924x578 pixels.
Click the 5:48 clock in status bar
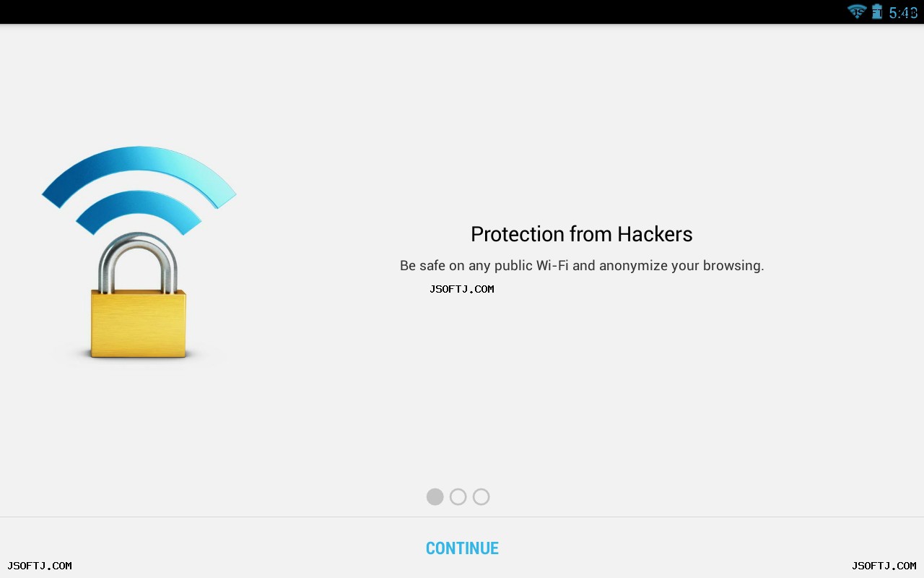[903, 12]
